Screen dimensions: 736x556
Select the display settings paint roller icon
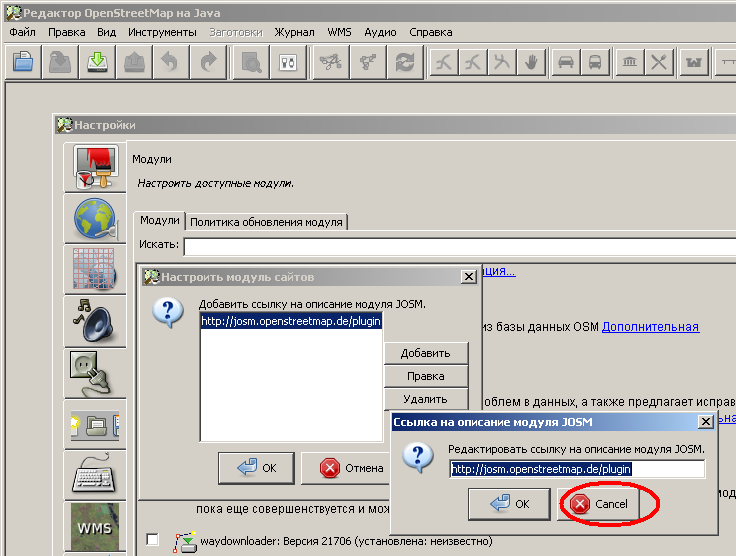(96, 167)
